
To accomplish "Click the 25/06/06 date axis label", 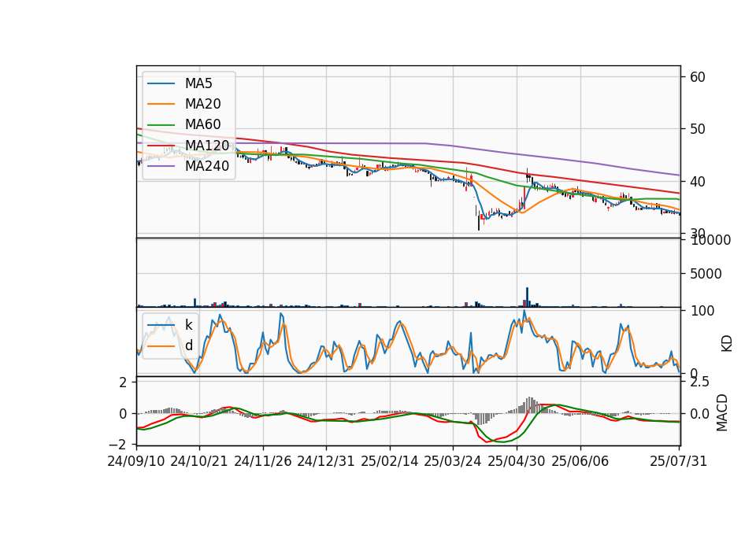I will [580, 461].
